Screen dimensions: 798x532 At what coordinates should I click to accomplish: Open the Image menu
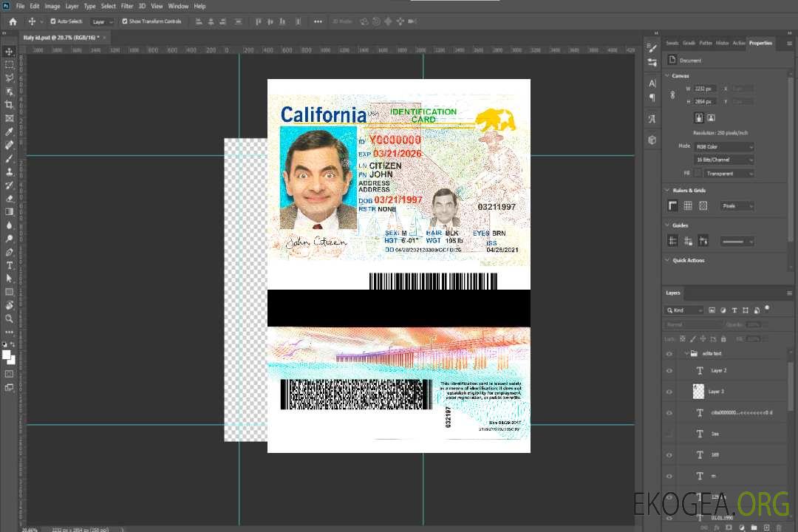pyautogui.click(x=52, y=6)
